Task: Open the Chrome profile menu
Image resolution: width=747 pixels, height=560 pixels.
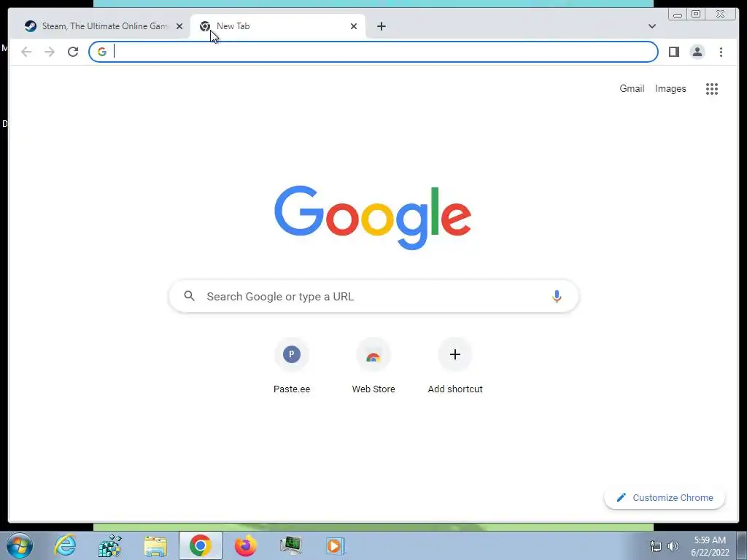Action: pyautogui.click(x=697, y=52)
